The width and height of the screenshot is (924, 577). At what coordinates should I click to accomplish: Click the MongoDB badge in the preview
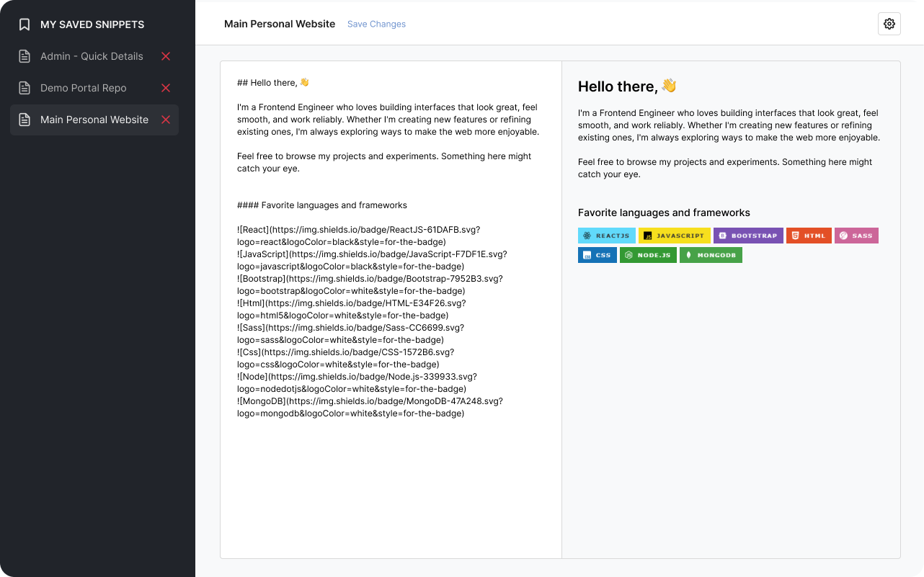[711, 254]
